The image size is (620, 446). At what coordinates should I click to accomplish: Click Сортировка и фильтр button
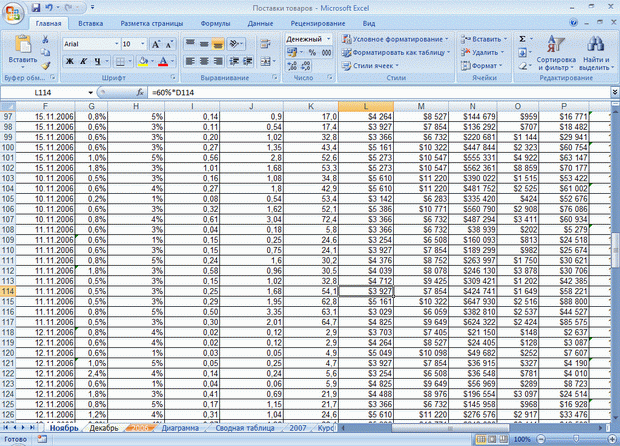click(556, 53)
